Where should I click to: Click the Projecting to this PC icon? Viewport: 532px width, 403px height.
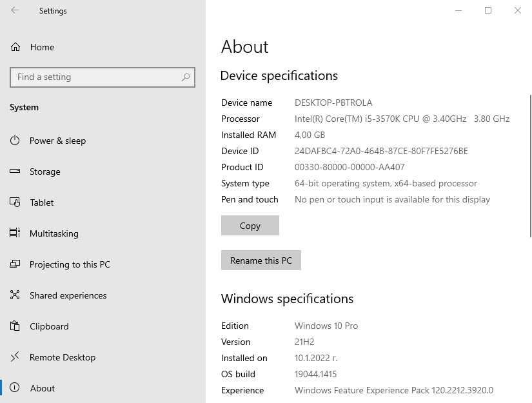pyautogui.click(x=15, y=264)
